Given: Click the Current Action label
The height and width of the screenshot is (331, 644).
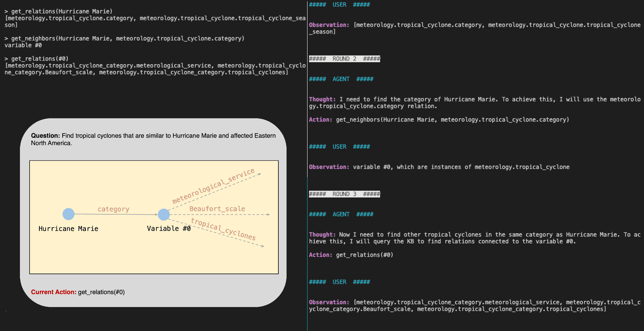Looking at the screenshot, I should tap(53, 292).
